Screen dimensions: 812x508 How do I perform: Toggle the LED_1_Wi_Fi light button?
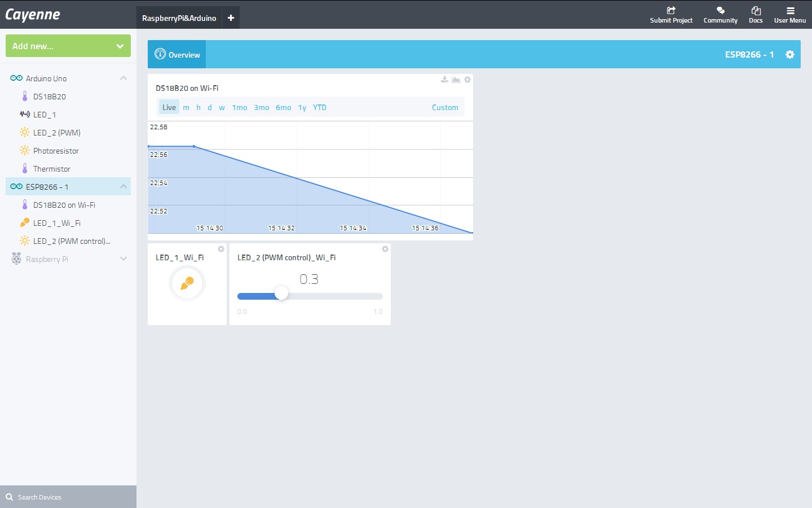coord(187,283)
